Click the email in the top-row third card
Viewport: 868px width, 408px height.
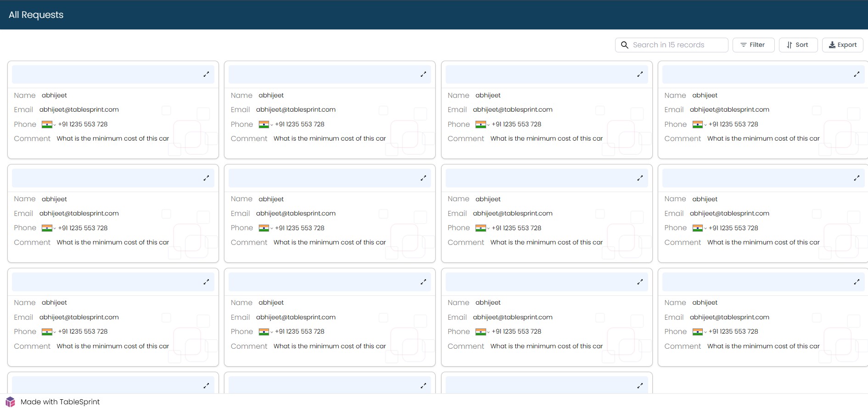click(x=512, y=110)
